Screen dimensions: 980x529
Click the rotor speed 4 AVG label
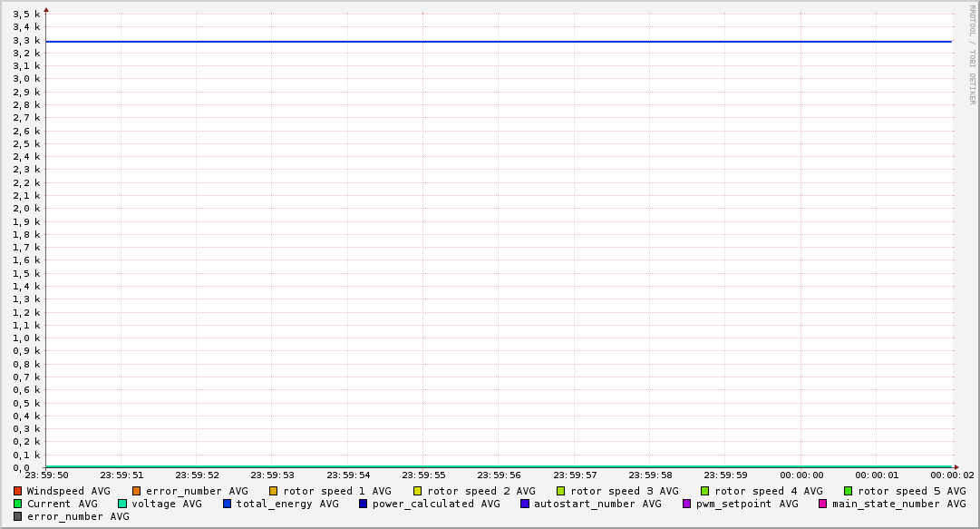pos(768,491)
